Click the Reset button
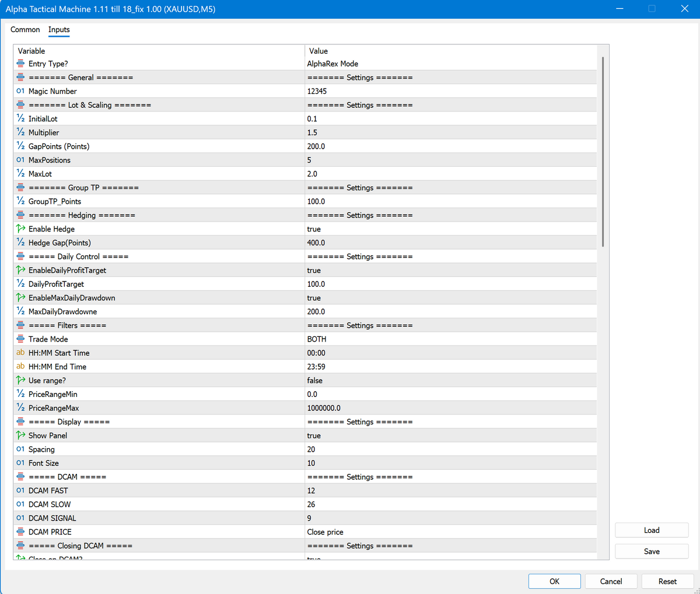The height and width of the screenshot is (594, 700). 667,581
